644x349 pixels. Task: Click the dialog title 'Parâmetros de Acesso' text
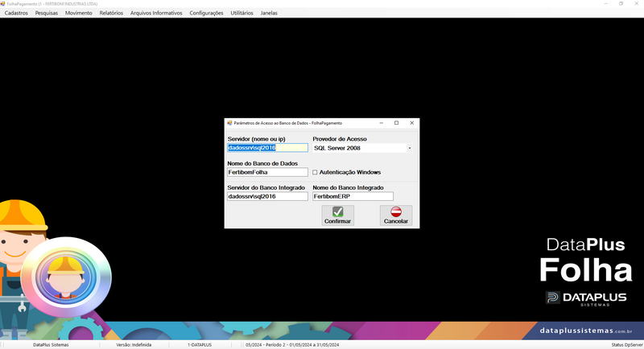click(x=288, y=123)
